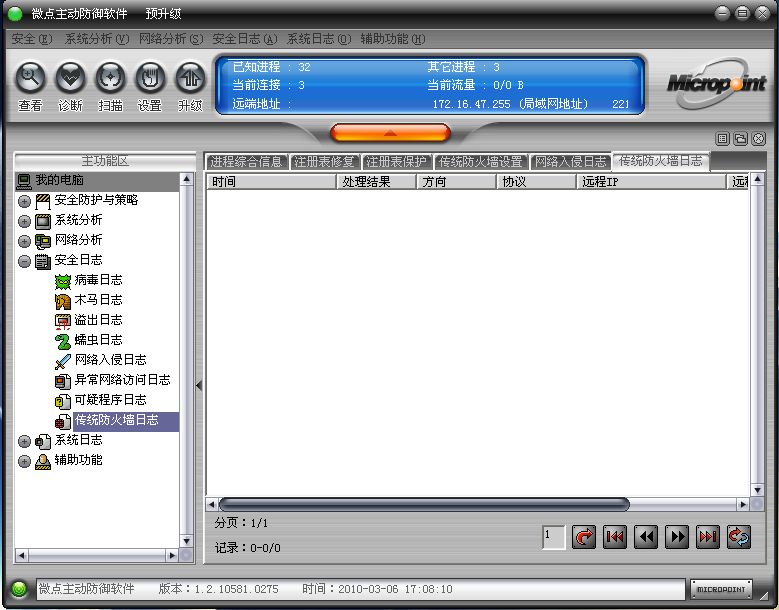The width and height of the screenshot is (779, 610).
Task: Click the red go-to-page arrow button
Action: 584,537
